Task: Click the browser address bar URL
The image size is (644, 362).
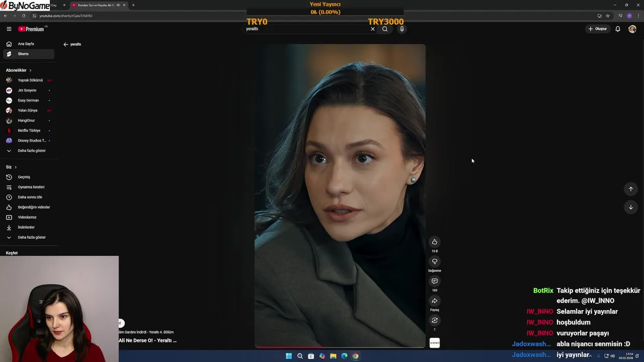Action: click(x=66, y=16)
